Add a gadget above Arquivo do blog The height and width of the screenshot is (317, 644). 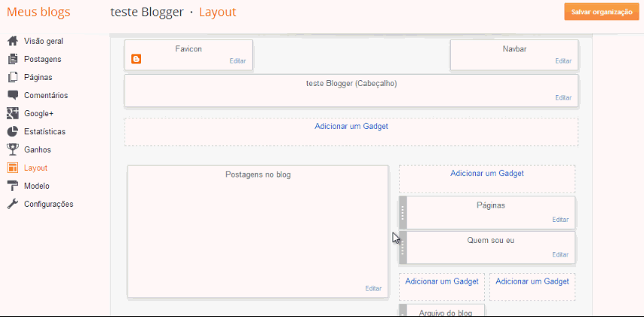pos(442,282)
